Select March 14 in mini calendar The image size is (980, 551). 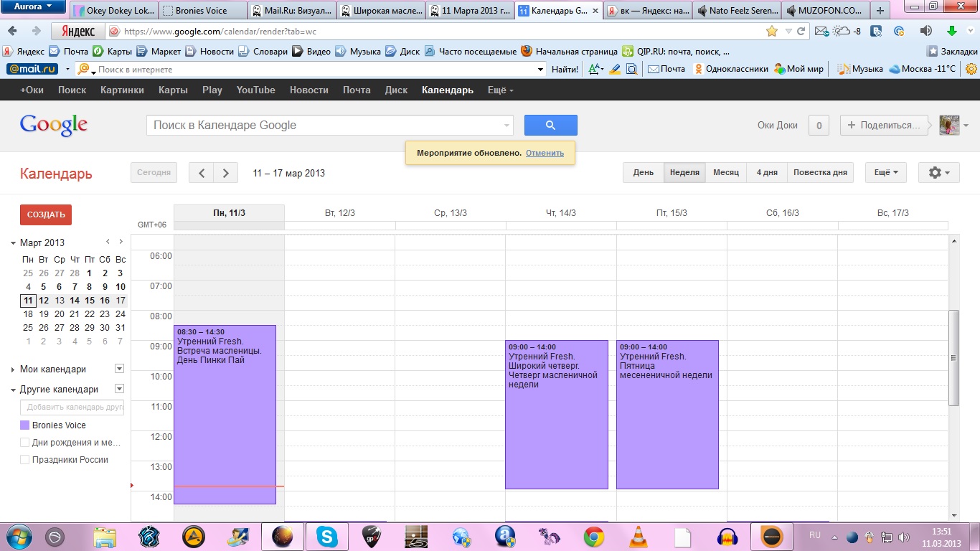[75, 301]
